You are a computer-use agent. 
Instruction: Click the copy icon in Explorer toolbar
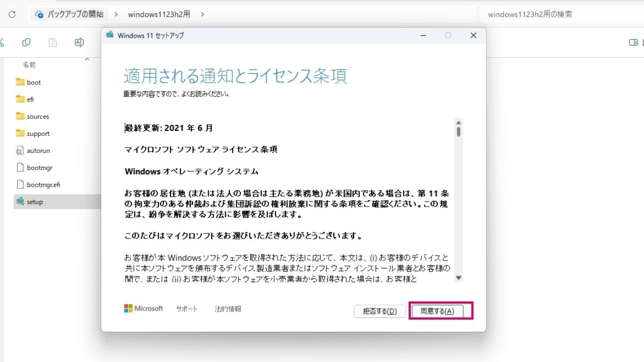click(26, 42)
